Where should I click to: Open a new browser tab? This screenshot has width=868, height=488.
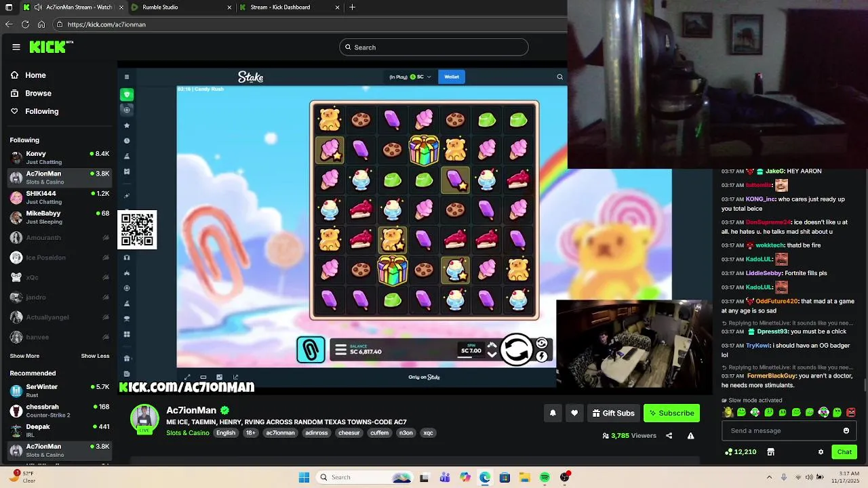pyautogui.click(x=352, y=7)
